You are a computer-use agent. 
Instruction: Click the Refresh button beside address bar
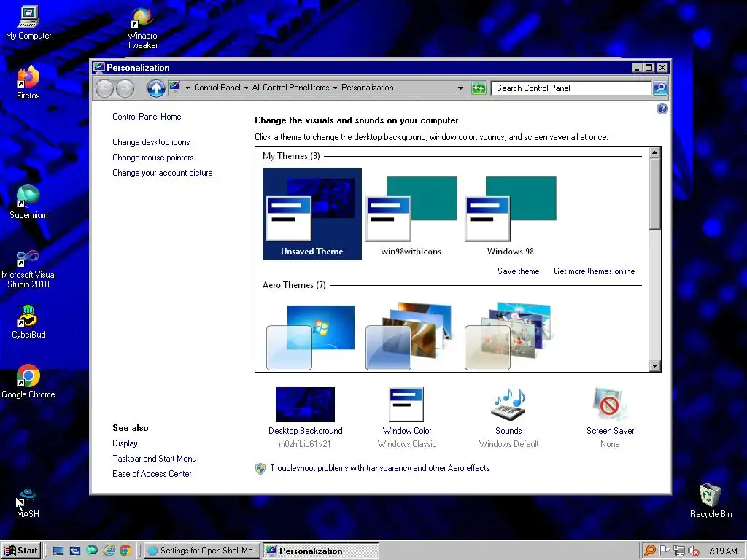(479, 88)
